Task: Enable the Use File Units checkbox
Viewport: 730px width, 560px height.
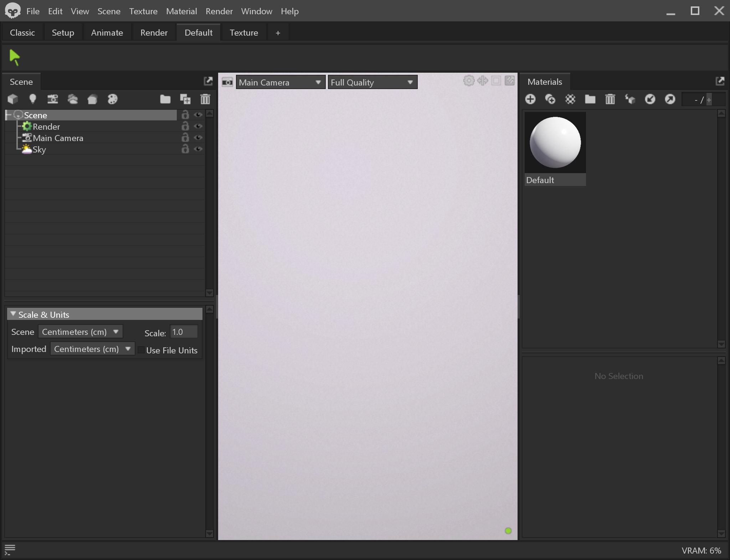Action: (x=141, y=350)
